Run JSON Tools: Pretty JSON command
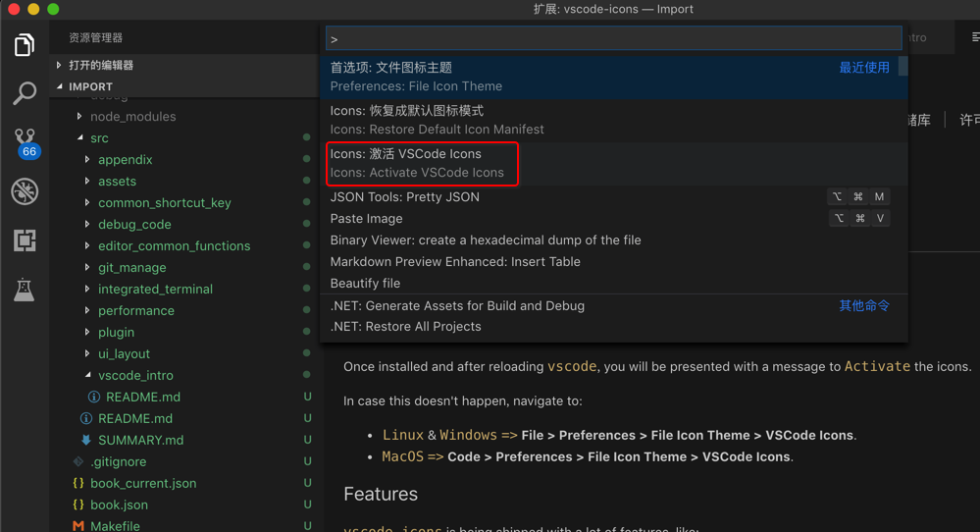Viewport: 980px width, 532px height. [614, 197]
